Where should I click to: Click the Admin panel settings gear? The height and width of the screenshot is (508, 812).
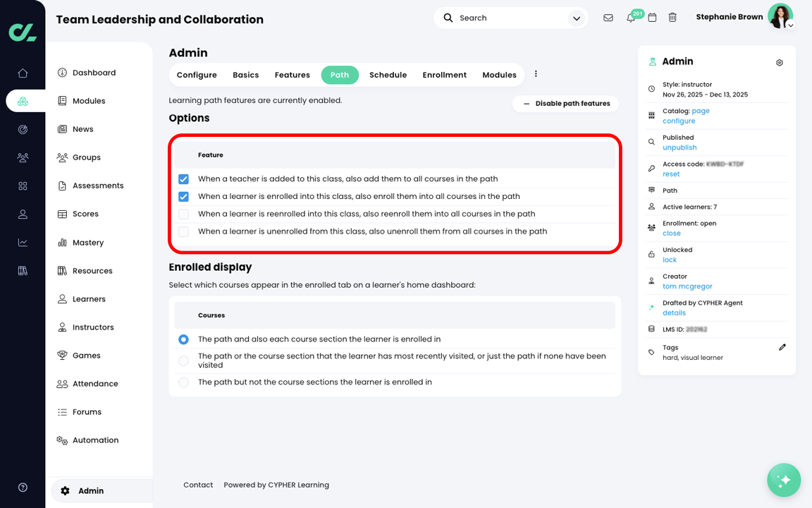pyautogui.click(x=779, y=62)
